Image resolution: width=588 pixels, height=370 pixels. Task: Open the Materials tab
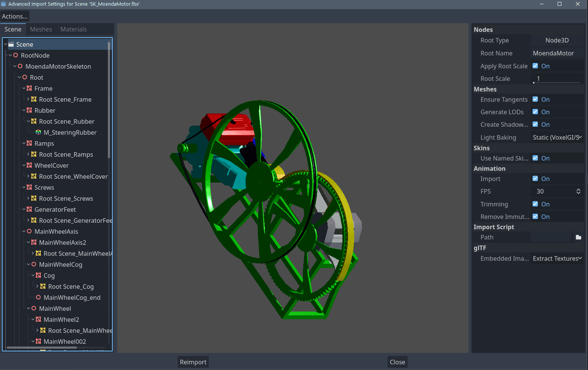73,29
